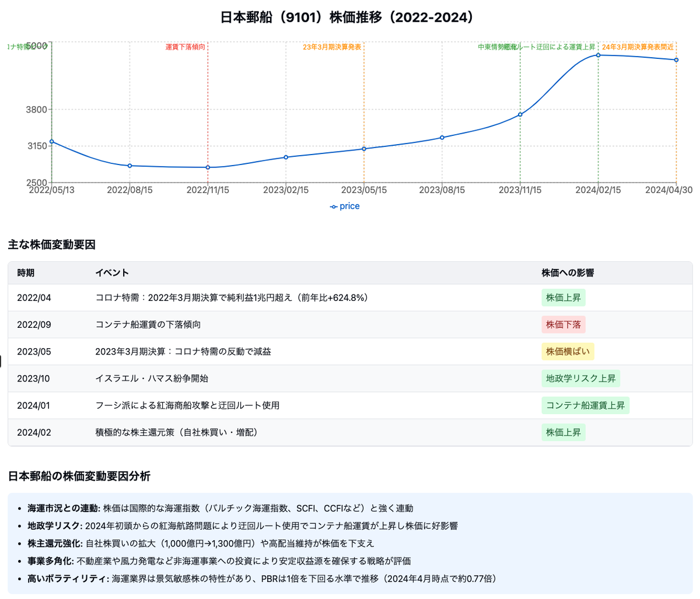700x599 pixels.
Task: Click the イベント column header
Action: [112, 273]
